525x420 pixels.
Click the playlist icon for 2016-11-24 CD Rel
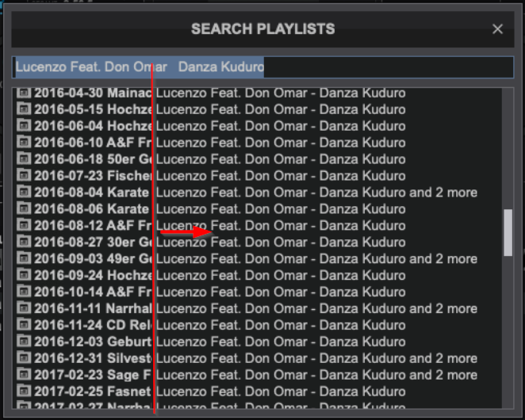[x=23, y=326]
